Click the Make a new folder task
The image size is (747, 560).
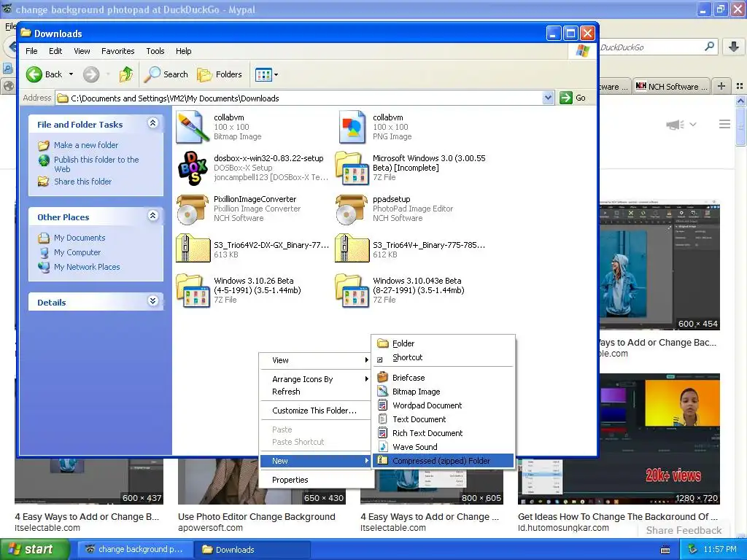point(86,145)
